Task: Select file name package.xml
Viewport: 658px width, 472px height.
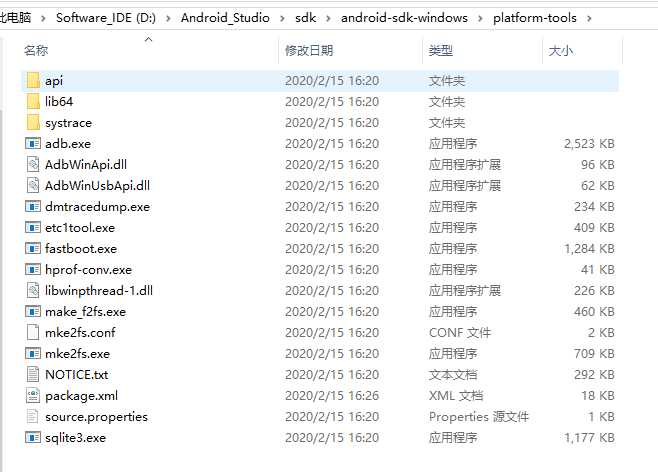Action: point(81,395)
